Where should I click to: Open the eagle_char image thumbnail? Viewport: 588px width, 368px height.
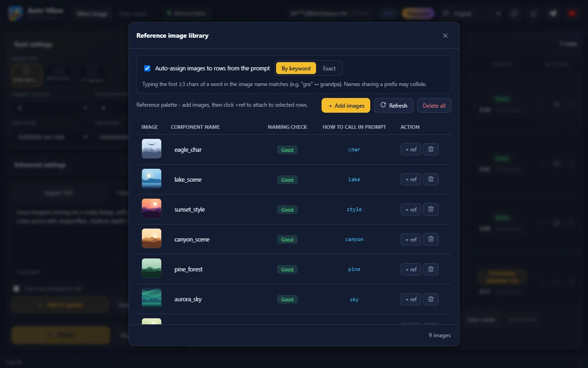click(x=152, y=149)
